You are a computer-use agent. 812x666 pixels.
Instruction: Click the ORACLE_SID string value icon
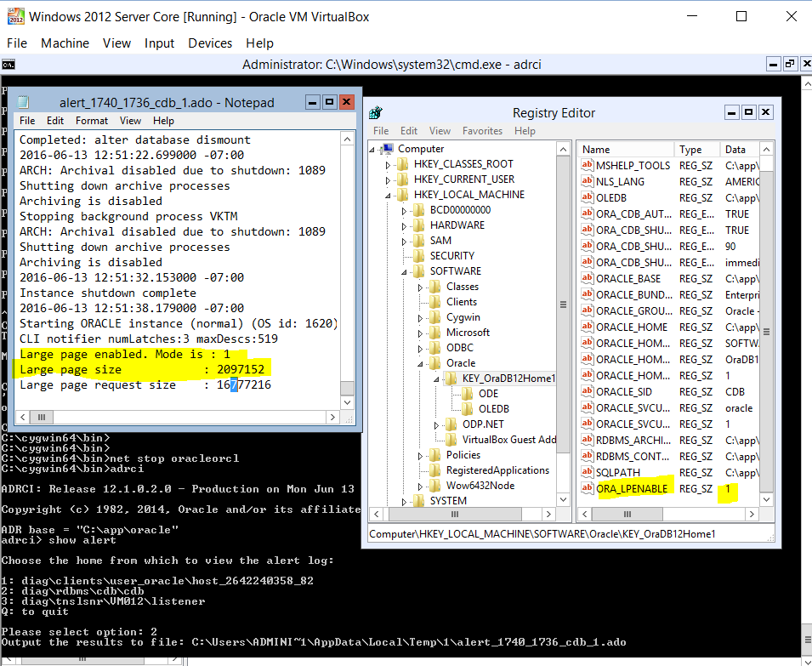tap(587, 391)
